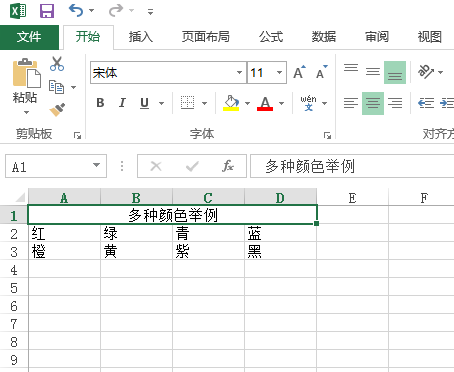Screen dimensions: 454x372
Task: Switch to the 视图 (View) tab
Action: click(x=430, y=37)
